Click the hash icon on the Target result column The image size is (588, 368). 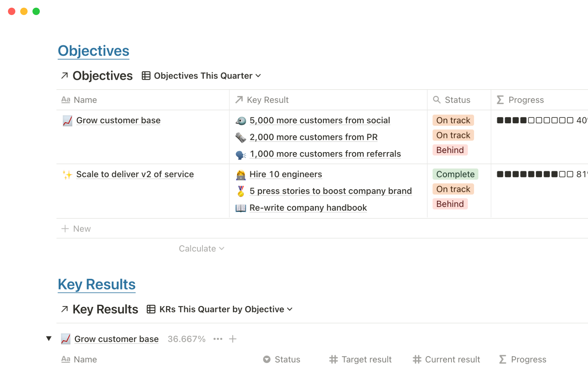click(x=333, y=359)
